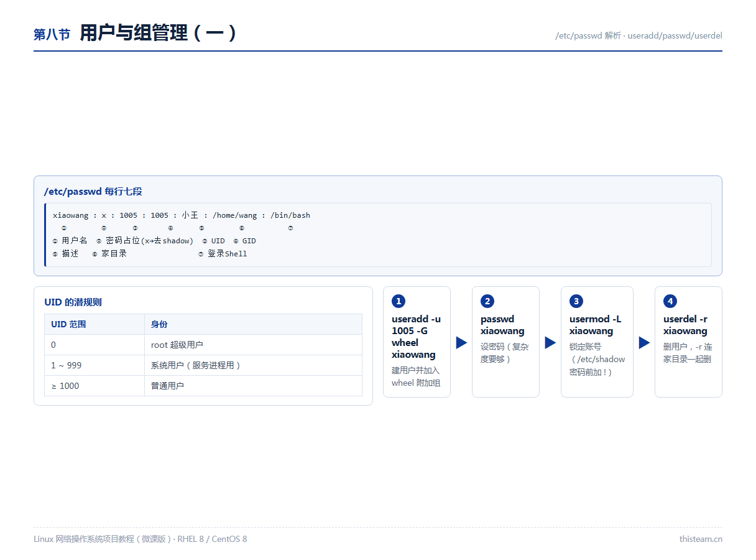The width and height of the screenshot is (756, 560).
Task: Click 'xiaowang' at start of passwd line
Action: click(x=70, y=215)
